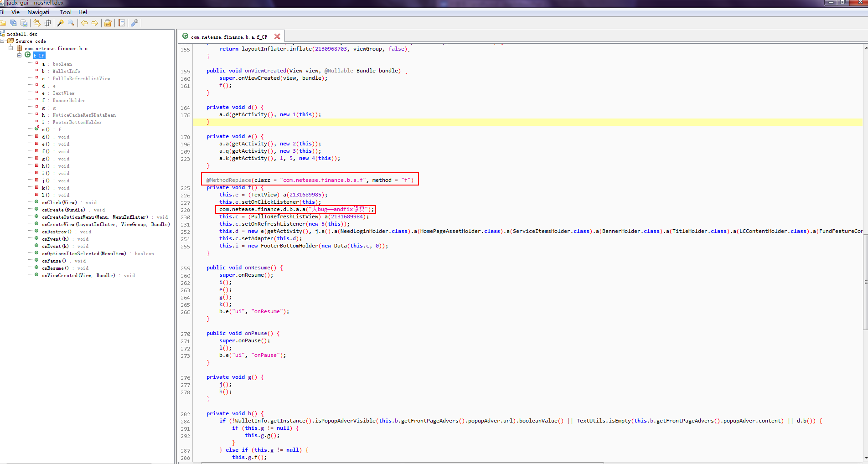Go back with left arrow icon
Viewport: 868px width, 464px height.
point(84,23)
